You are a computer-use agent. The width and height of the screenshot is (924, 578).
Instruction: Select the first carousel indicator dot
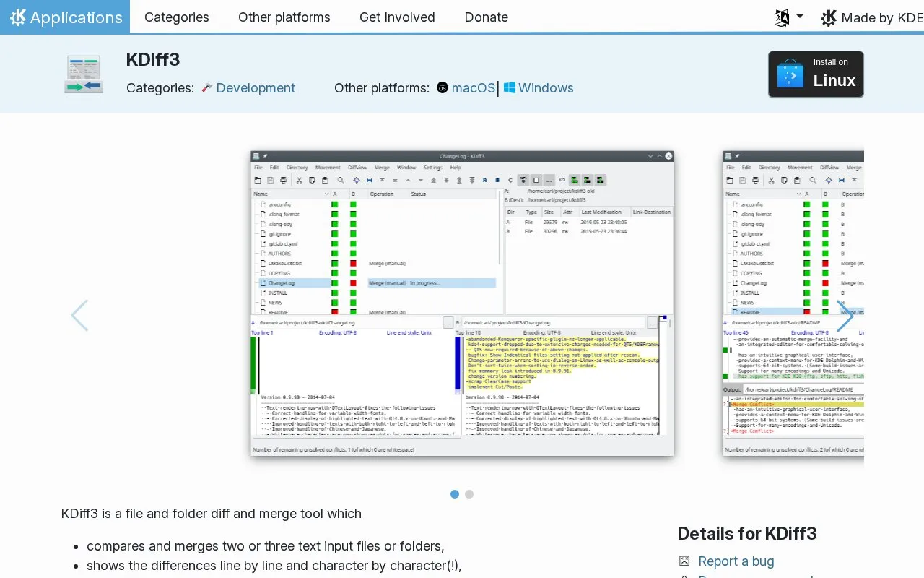[455, 494]
